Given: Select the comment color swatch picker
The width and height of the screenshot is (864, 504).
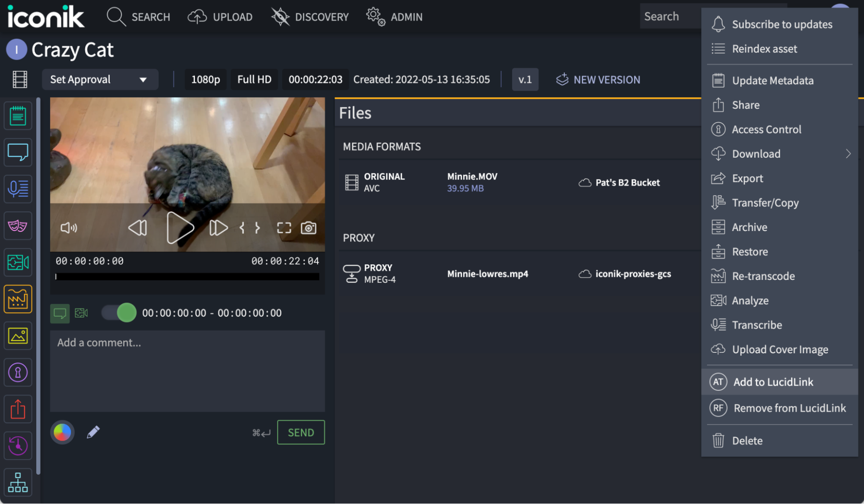Looking at the screenshot, I should [61, 432].
